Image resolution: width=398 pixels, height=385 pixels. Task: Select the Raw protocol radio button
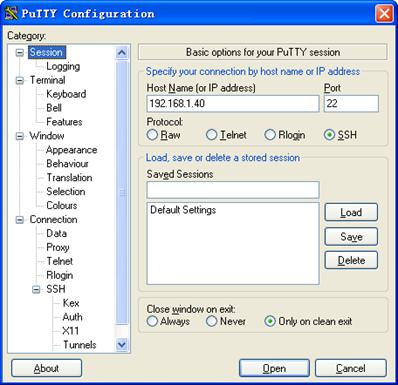152,135
